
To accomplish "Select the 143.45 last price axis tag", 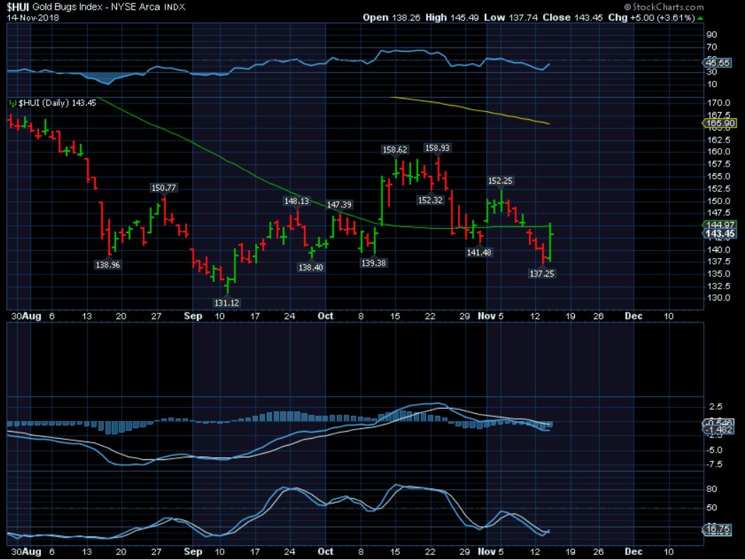I will [721, 233].
